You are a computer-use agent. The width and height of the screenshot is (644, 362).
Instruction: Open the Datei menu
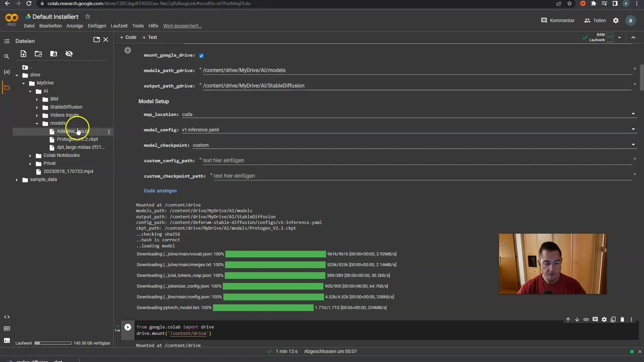click(29, 25)
